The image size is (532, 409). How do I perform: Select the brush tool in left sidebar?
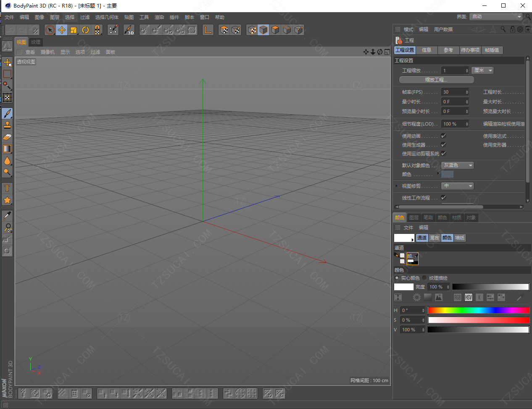[x=7, y=113]
